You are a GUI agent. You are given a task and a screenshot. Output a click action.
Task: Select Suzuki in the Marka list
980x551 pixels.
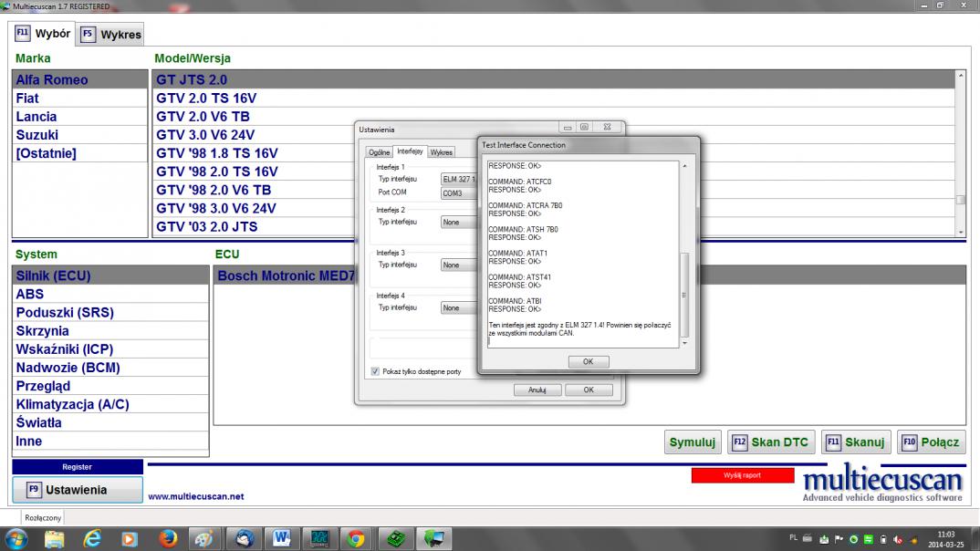coord(80,135)
